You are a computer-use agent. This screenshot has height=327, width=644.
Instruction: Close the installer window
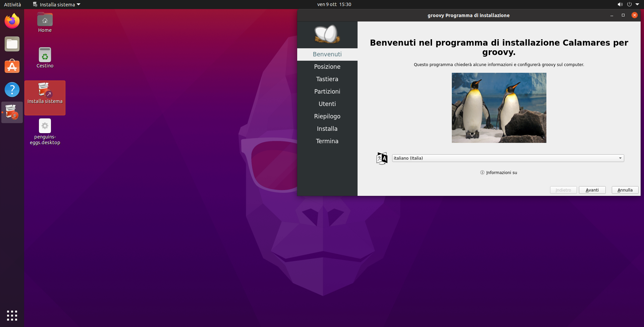pyautogui.click(x=634, y=15)
